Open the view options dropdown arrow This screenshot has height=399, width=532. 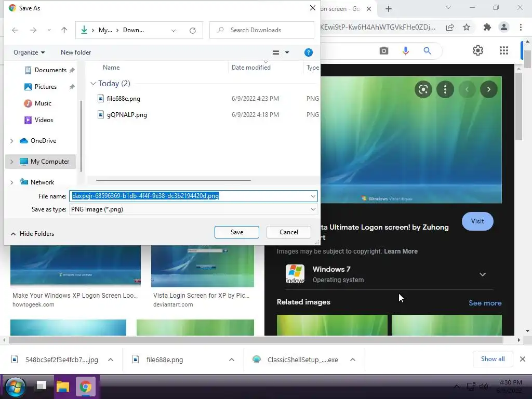click(287, 52)
